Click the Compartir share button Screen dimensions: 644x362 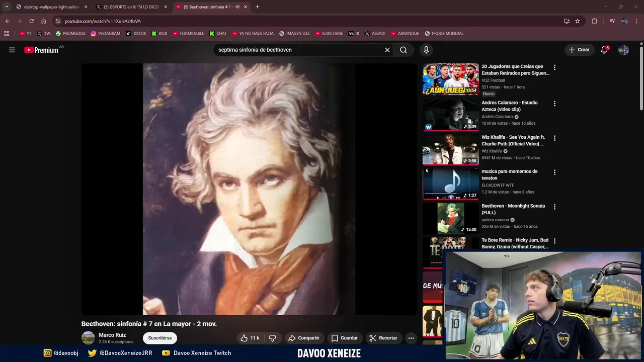304,338
